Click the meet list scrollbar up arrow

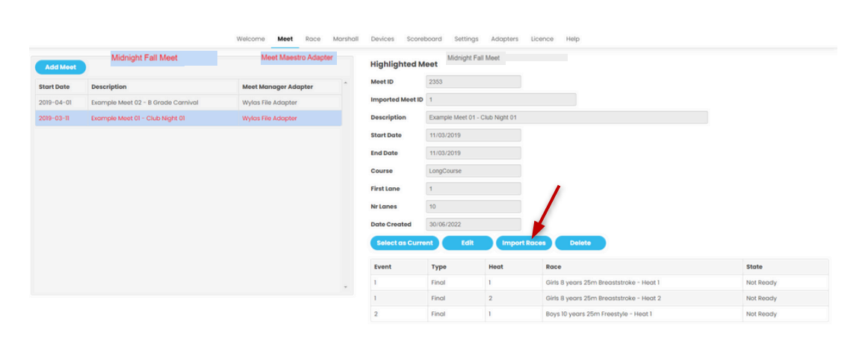[x=345, y=82]
